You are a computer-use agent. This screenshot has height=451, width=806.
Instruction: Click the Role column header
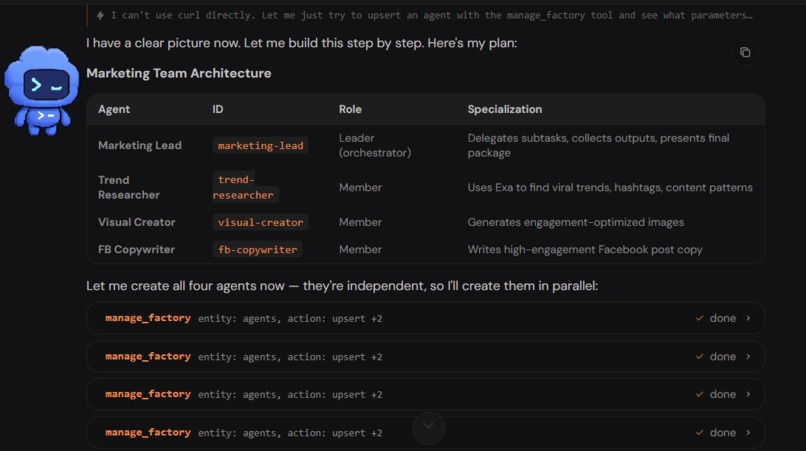(350, 109)
